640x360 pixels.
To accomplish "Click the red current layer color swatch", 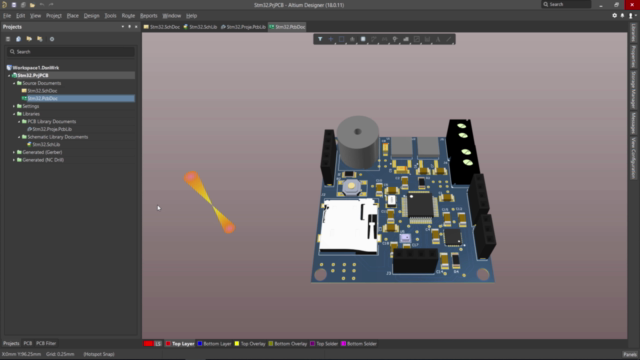I will point(149,344).
